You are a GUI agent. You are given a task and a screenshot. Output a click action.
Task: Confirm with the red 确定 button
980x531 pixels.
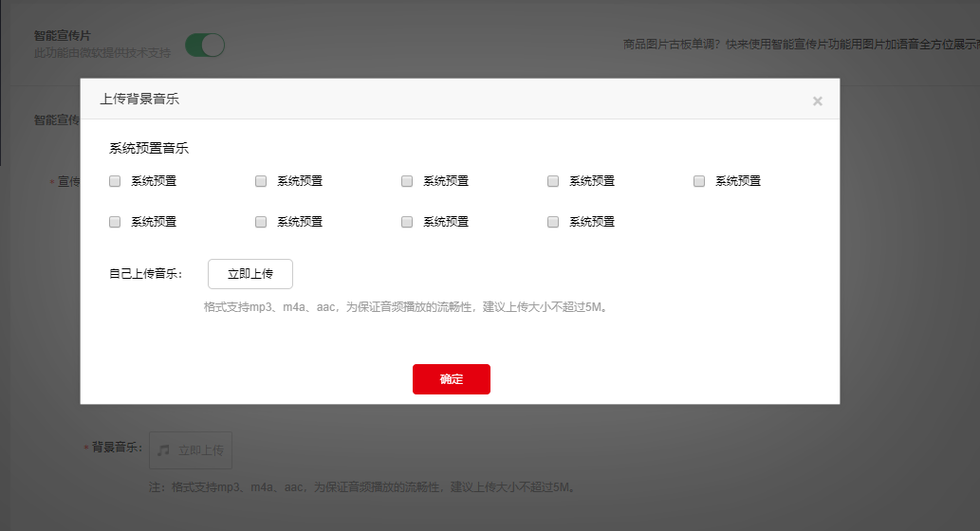(452, 379)
